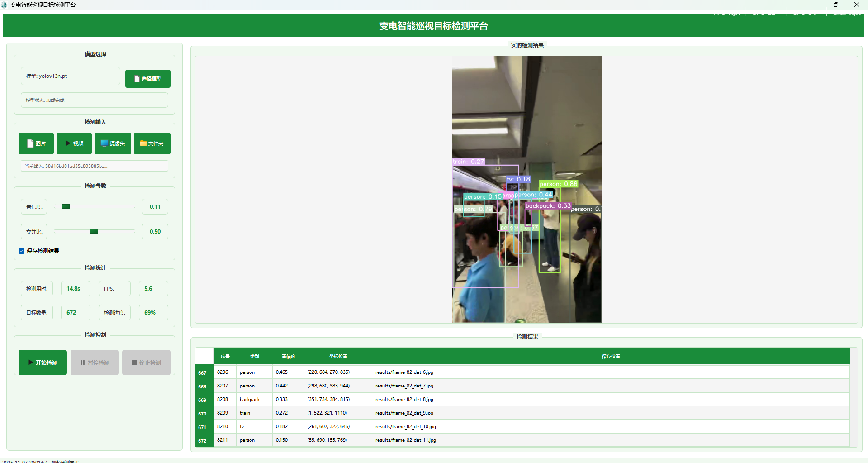Viewport: 868px width, 463px height.
Task: Click the detection time value 14.8s
Action: point(76,288)
